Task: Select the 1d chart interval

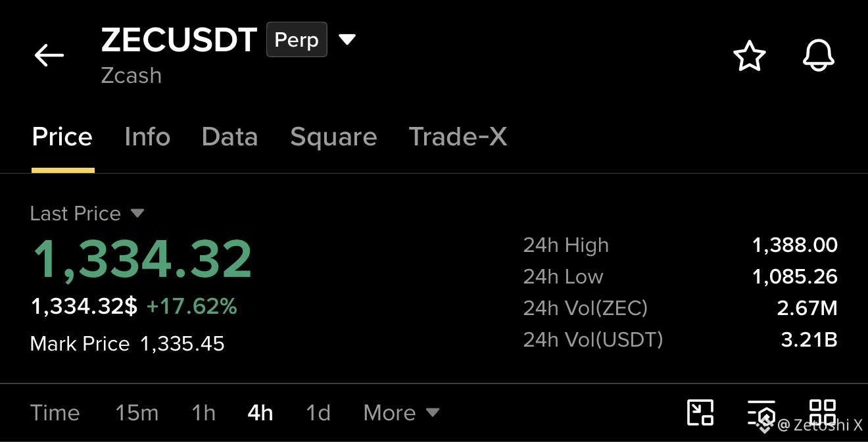Action: 318,413
